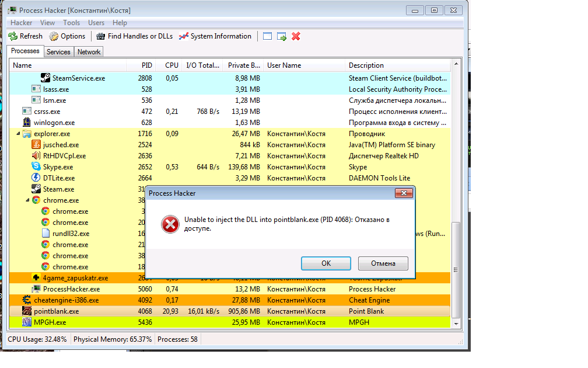Click the 'Проводник' description cell

click(367, 134)
